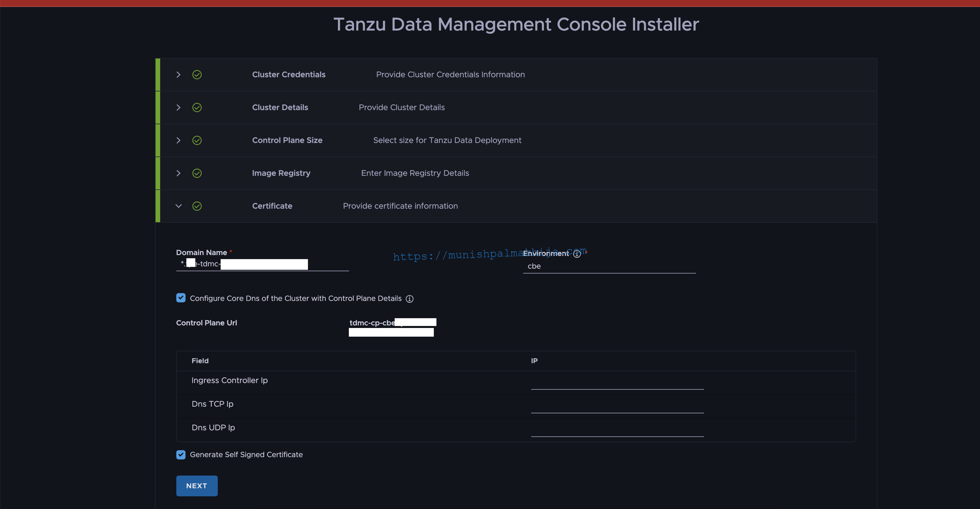Viewport: 980px width, 509px height.
Task: Select the Control Plane Size step title
Action: [287, 140]
